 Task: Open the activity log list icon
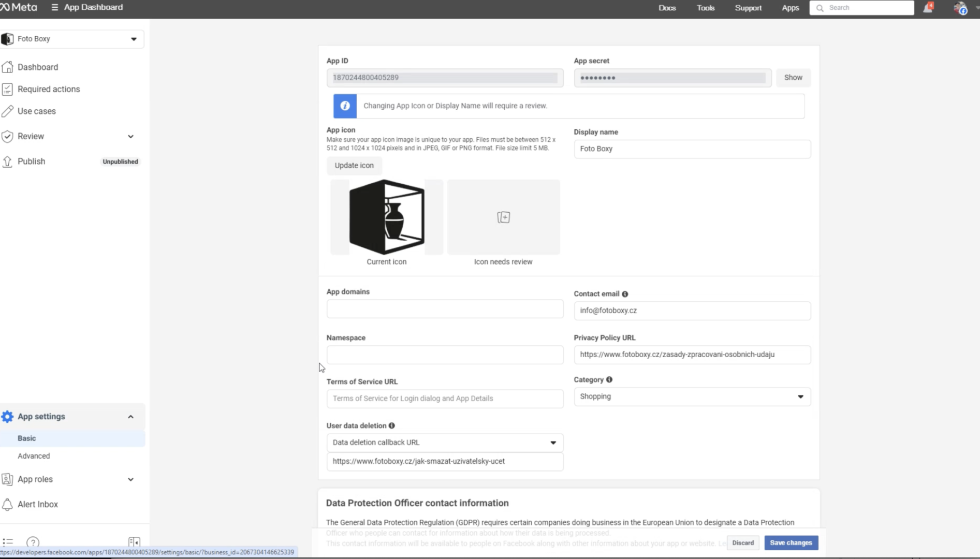tap(8, 542)
